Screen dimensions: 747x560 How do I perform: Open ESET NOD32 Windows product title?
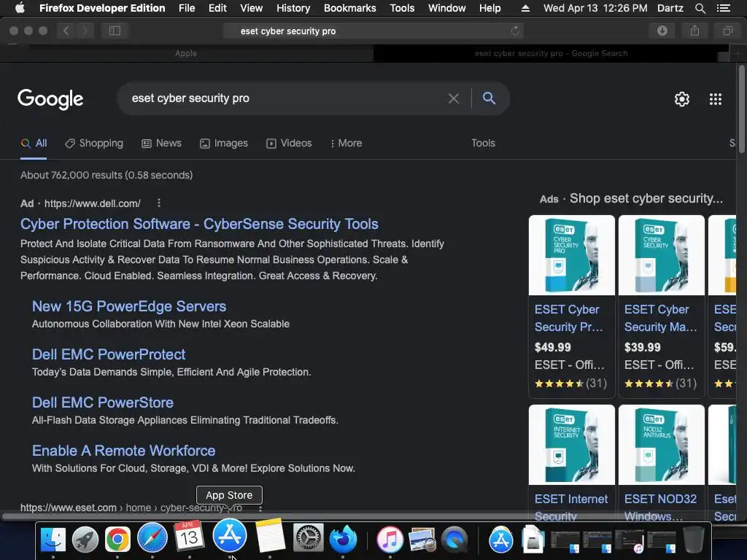point(660,507)
